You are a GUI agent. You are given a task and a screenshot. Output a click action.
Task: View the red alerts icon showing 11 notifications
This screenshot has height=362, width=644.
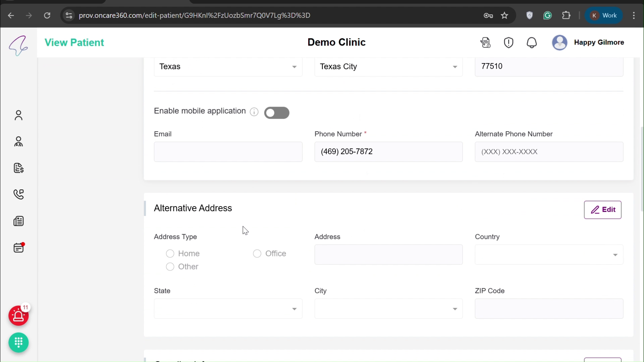[18, 316]
